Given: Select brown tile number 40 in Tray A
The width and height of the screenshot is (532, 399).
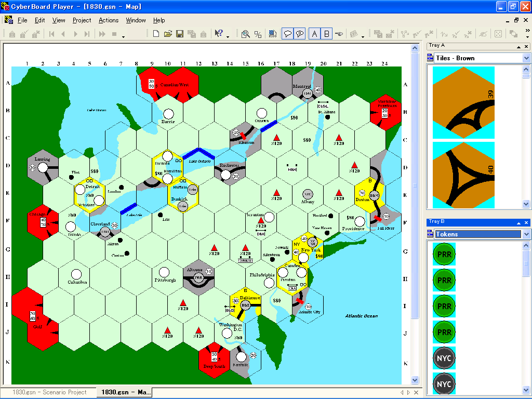Looking at the screenshot, I should pyautogui.click(x=463, y=175).
